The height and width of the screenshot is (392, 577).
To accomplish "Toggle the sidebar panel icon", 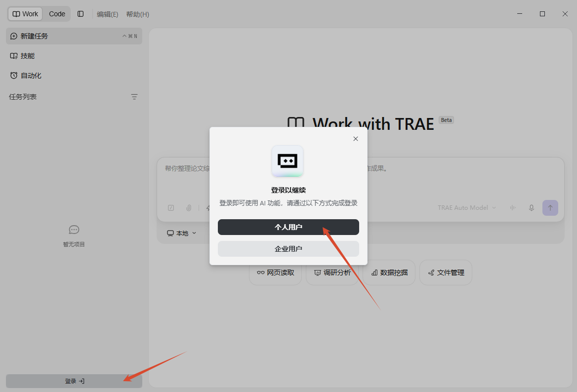I will tap(81, 14).
